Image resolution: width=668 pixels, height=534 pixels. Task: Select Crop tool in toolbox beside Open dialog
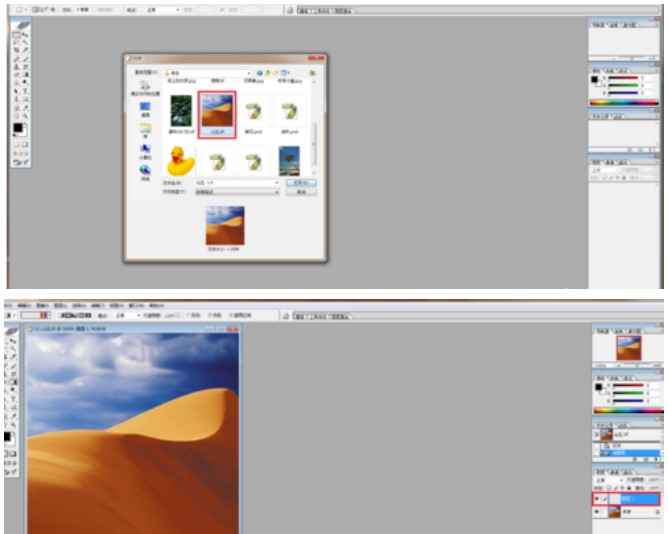16,51
